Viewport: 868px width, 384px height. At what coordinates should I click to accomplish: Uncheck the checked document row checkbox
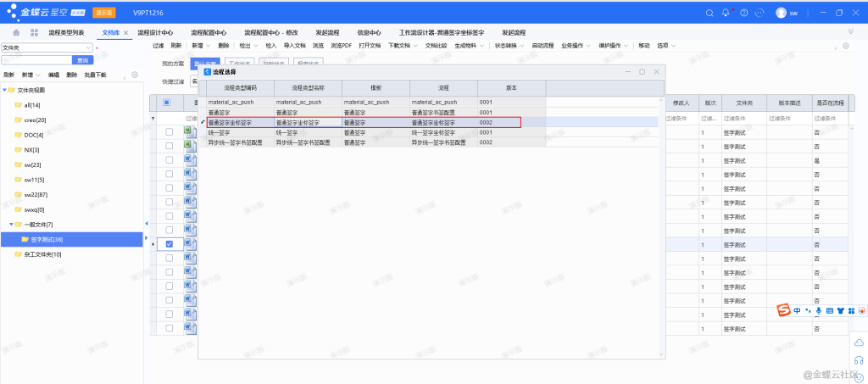pyautogui.click(x=170, y=244)
